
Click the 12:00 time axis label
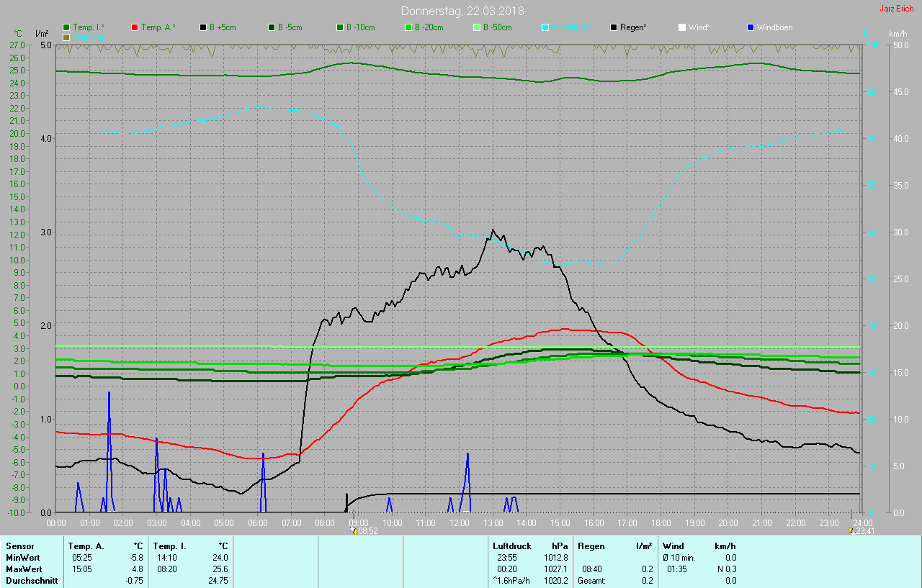[459, 523]
